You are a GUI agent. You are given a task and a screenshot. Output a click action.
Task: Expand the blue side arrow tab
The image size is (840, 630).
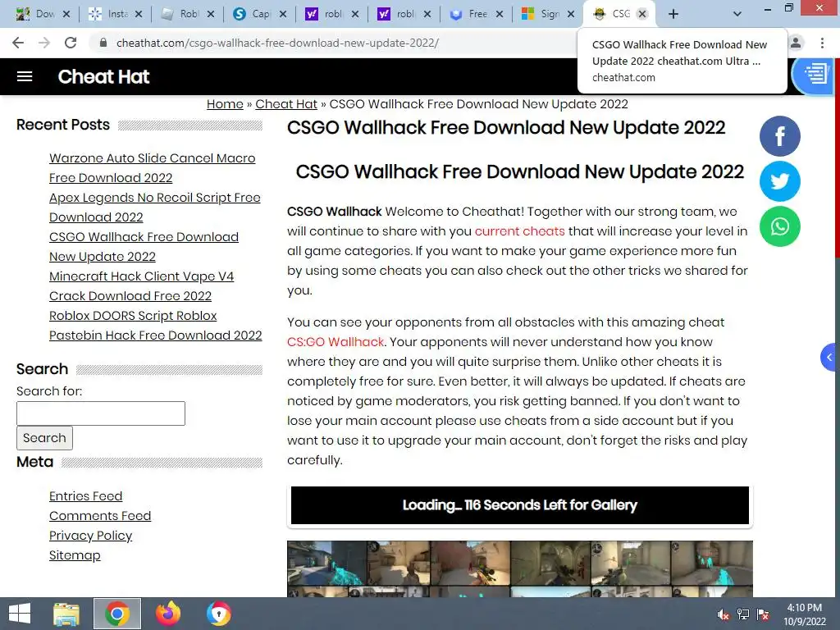829,357
